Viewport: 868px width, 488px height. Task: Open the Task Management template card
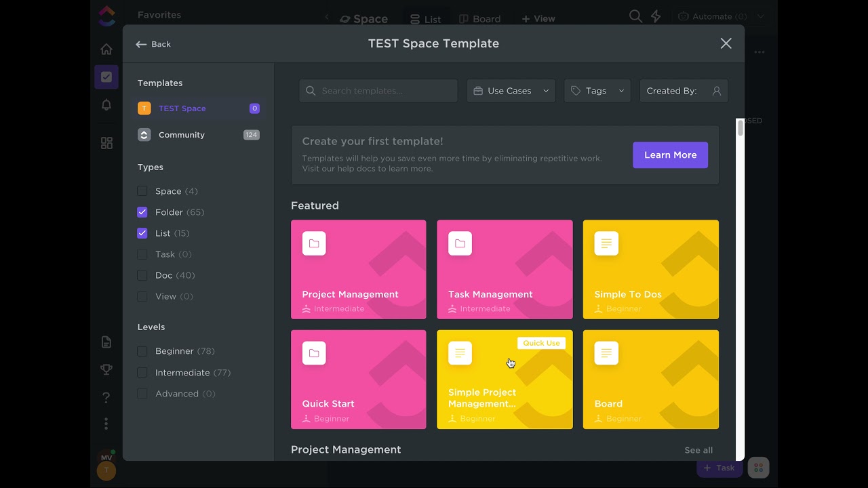(x=505, y=269)
